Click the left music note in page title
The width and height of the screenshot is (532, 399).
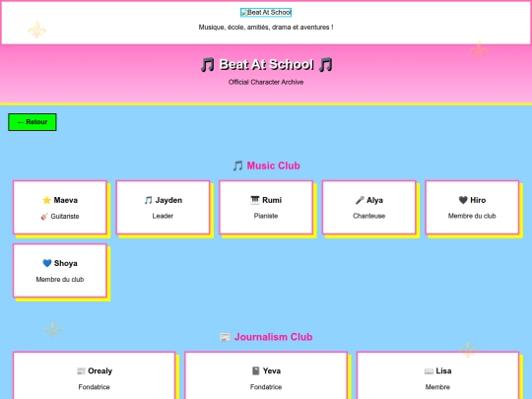tap(207, 64)
